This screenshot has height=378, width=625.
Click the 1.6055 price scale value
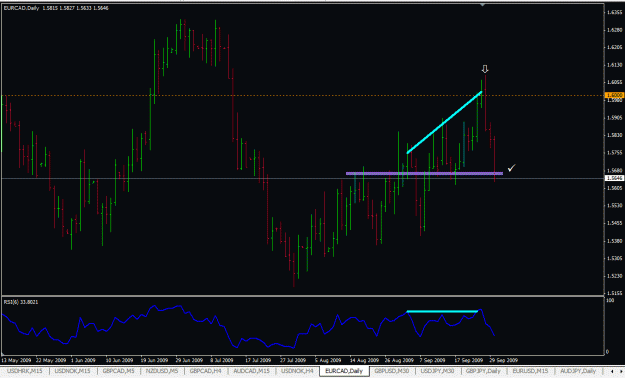coord(615,83)
